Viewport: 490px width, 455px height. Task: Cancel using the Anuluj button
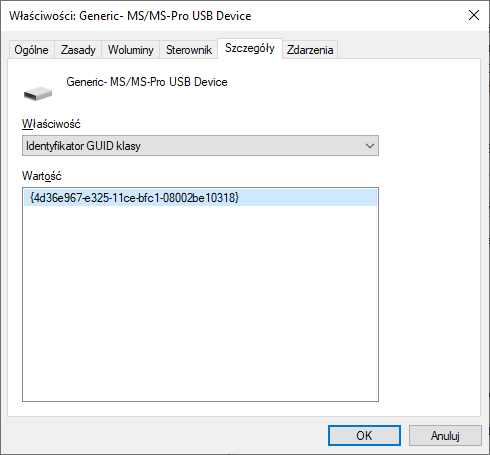click(445, 435)
